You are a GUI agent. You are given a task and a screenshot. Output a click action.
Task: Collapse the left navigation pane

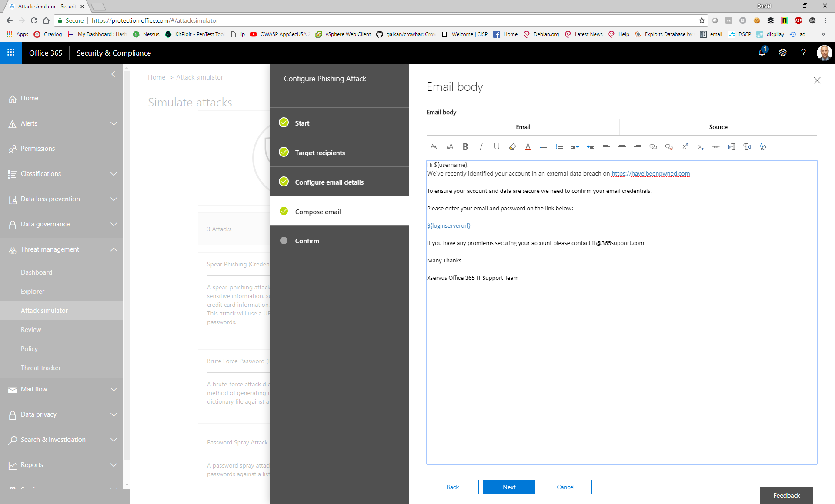coord(114,74)
